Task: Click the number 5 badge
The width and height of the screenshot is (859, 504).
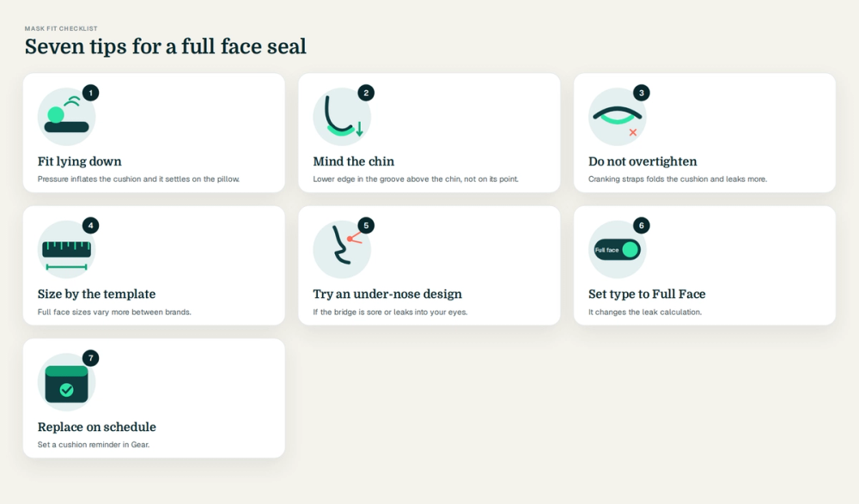Action: pyautogui.click(x=366, y=225)
